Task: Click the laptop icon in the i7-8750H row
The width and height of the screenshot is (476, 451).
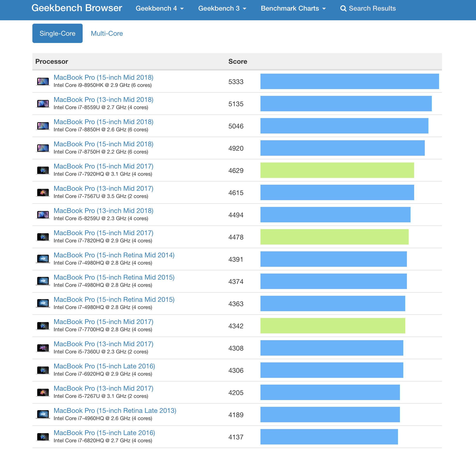Action: pos(43,148)
